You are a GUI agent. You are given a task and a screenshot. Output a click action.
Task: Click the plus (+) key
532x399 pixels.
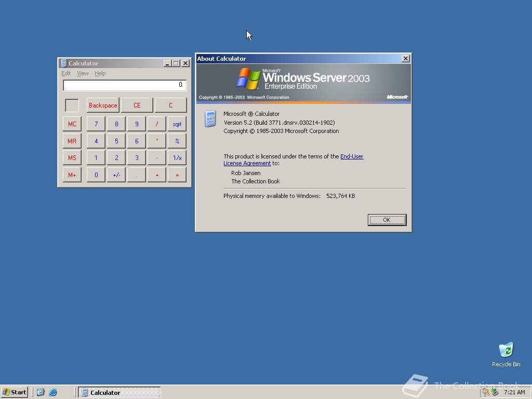pyautogui.click(x=157, y=175)
